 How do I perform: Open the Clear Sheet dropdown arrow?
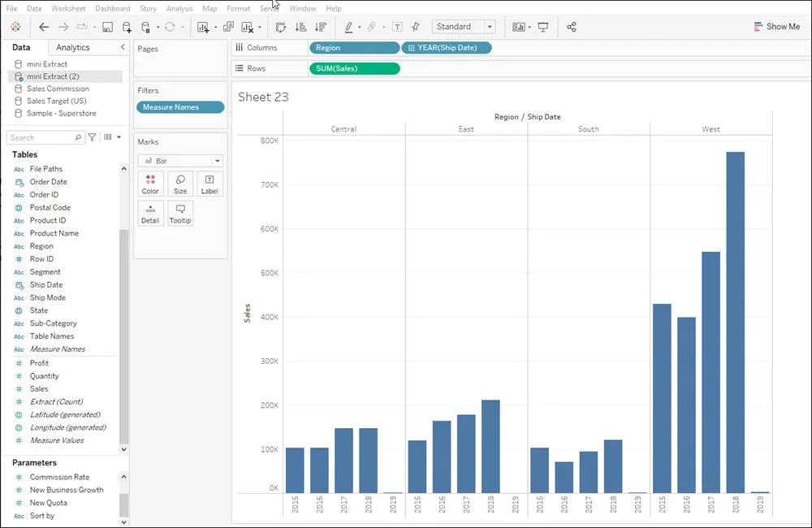click(x=260, y=27)
